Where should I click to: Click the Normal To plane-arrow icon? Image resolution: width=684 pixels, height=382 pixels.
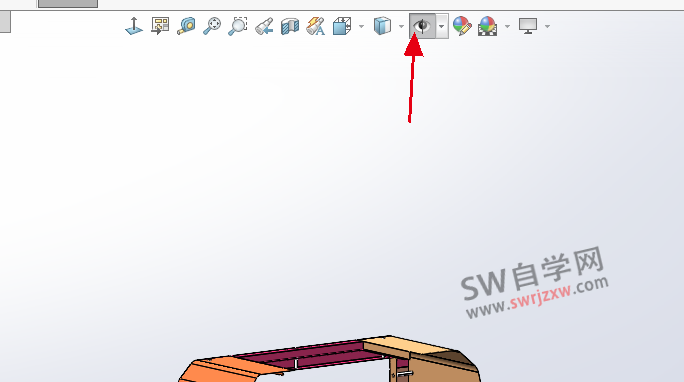coord(134,26)
